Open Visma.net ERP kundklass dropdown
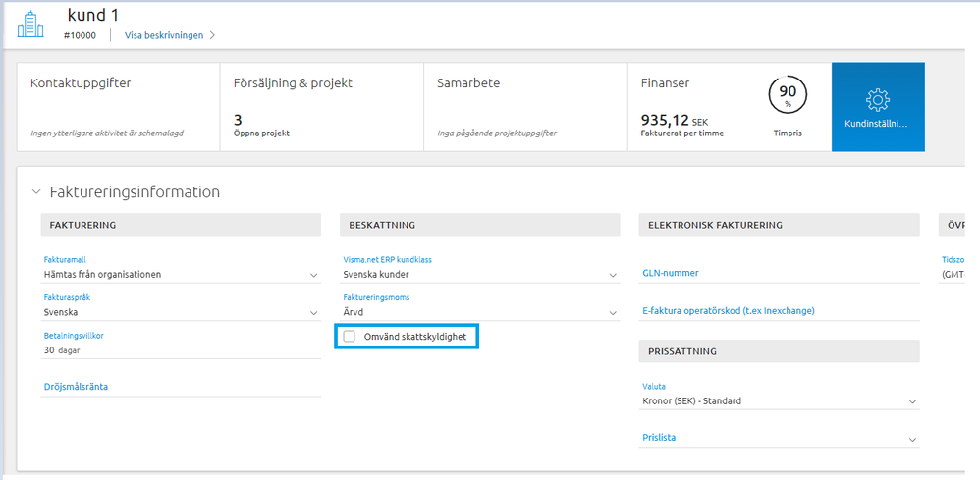This screenshot has width=980, height=480. [612, 275]
